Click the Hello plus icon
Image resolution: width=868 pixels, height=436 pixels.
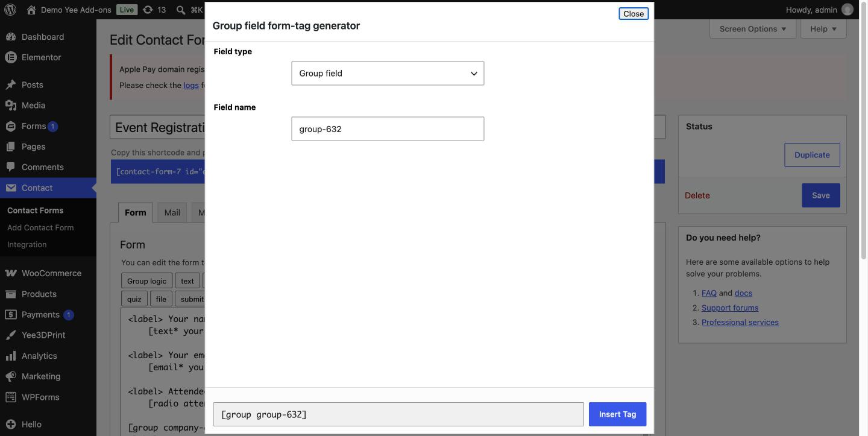[x=10, y=424]
